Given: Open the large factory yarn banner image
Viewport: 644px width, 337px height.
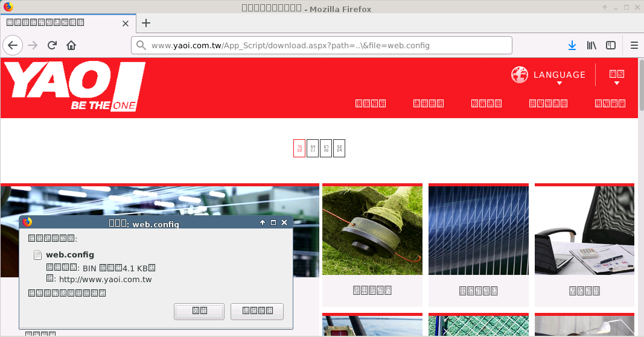Looking at the screenshot, I should (x=160, y=201).
